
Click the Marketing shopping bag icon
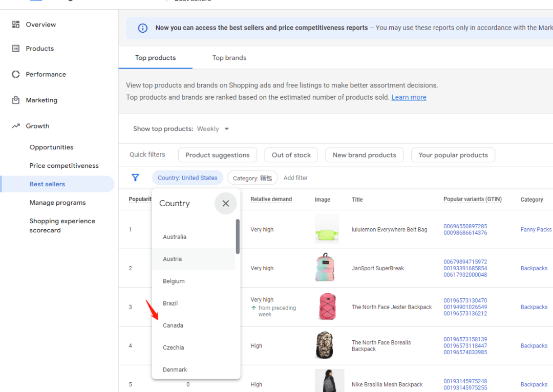click(16, 100)
